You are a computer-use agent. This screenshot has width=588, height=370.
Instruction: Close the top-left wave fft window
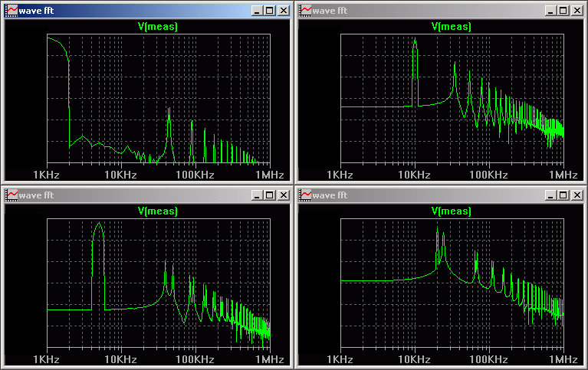284,11
